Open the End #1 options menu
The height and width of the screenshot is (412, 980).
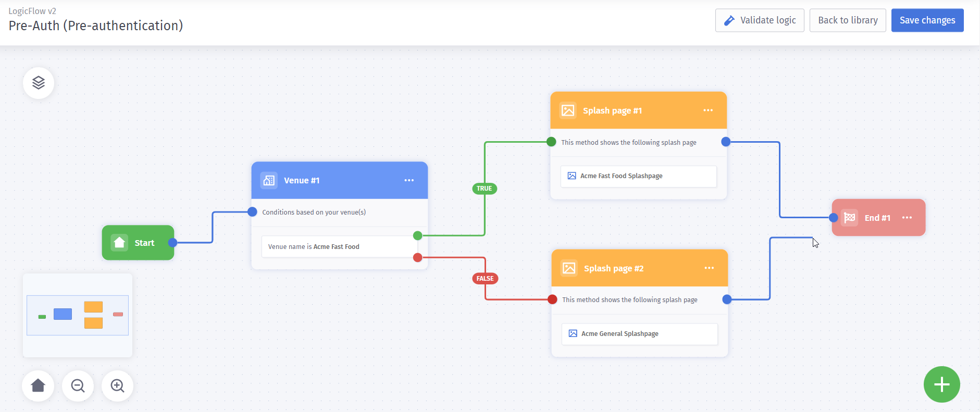click(x=907, y=218)
